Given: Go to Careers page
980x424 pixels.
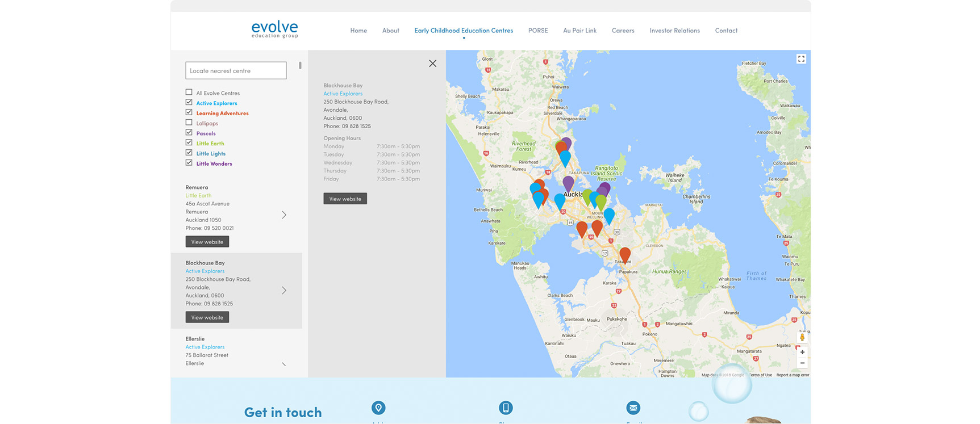Looking at the screenshot, I should tap(623, 31).
